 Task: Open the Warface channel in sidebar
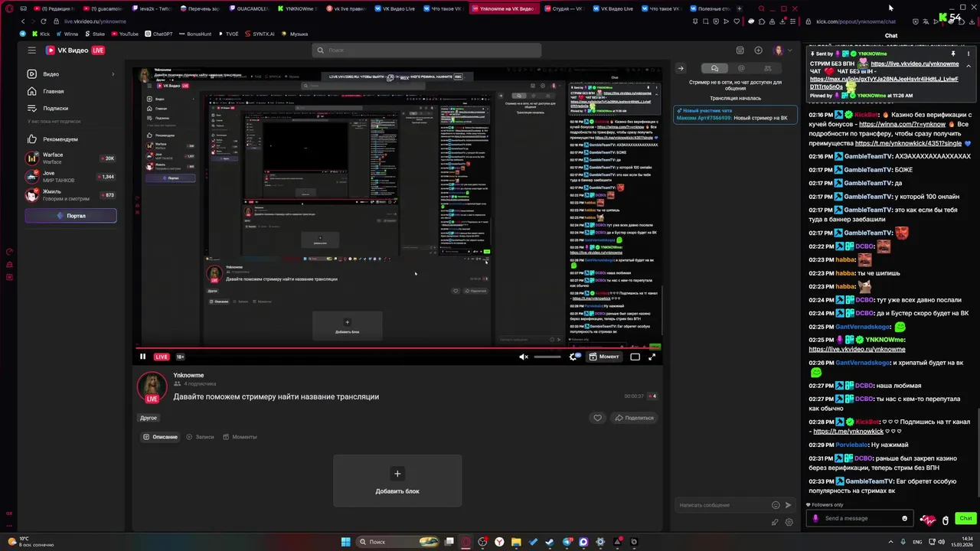point(70,158)
